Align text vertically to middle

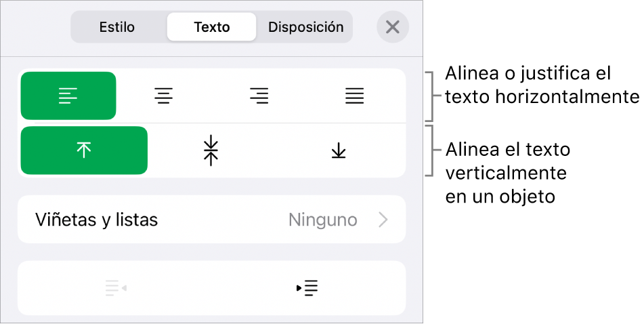[211, 150]
